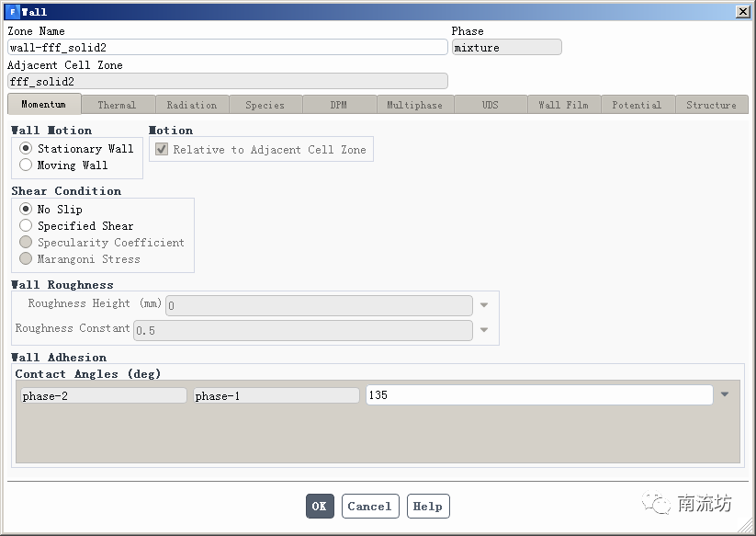Open the Structure tab
756x536 pixels.
pyautogui.click(x=712, y=105)
